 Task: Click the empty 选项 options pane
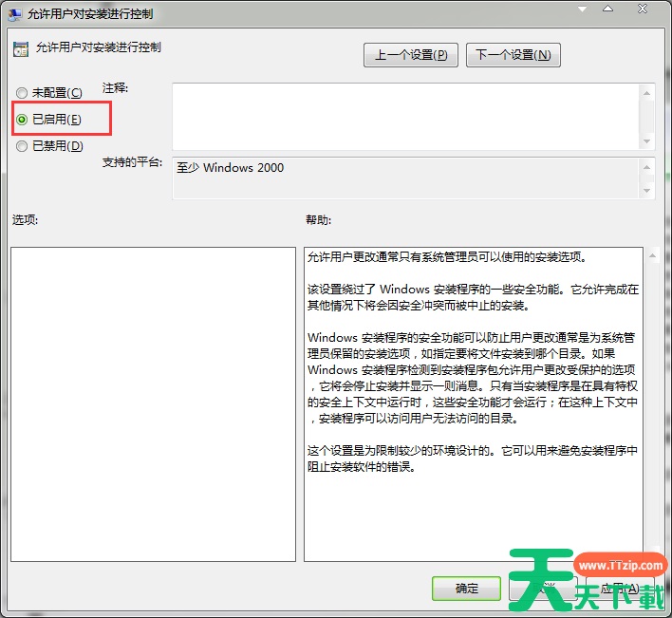[153, 404]
